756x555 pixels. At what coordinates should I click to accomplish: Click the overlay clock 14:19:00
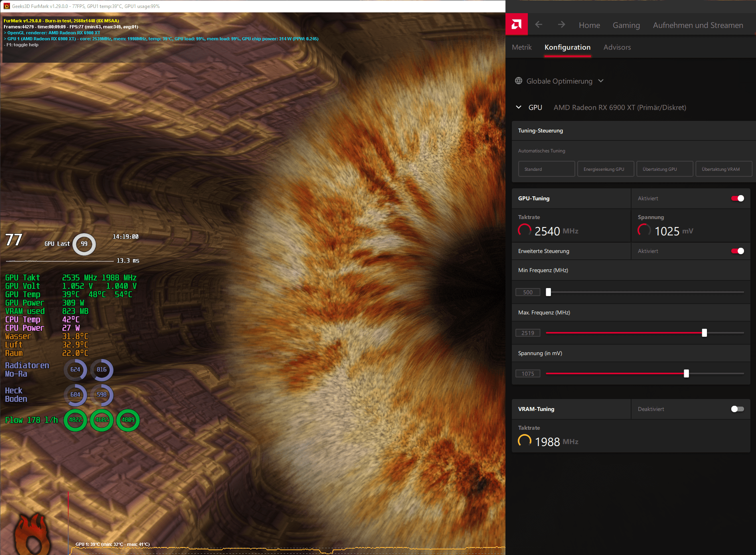point(126,237)
